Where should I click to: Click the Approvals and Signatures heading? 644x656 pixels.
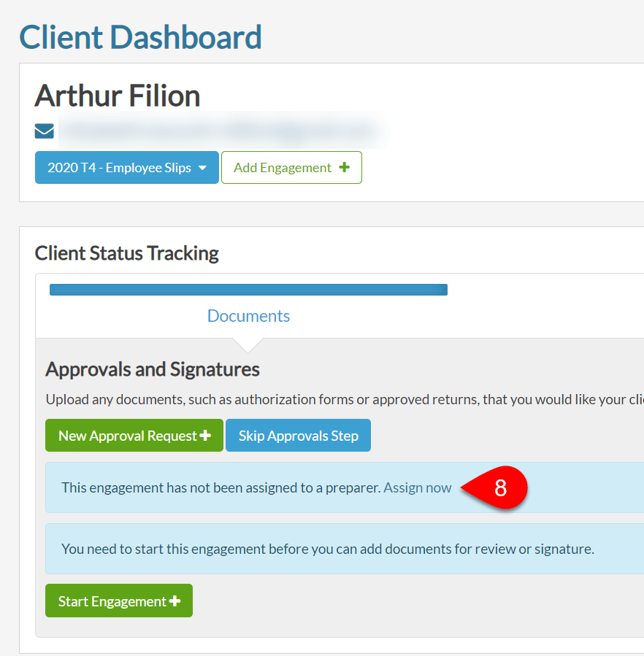click(x=153, y=369)
